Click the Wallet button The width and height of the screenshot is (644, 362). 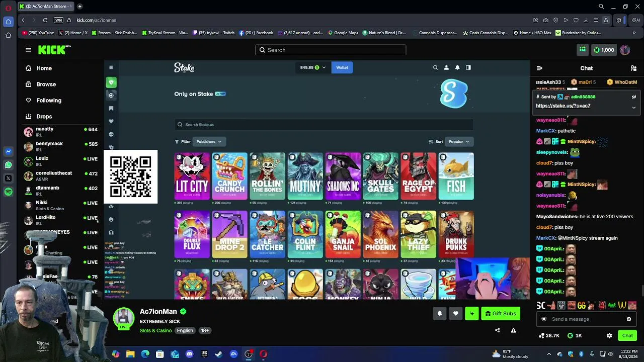click(342, 67)
